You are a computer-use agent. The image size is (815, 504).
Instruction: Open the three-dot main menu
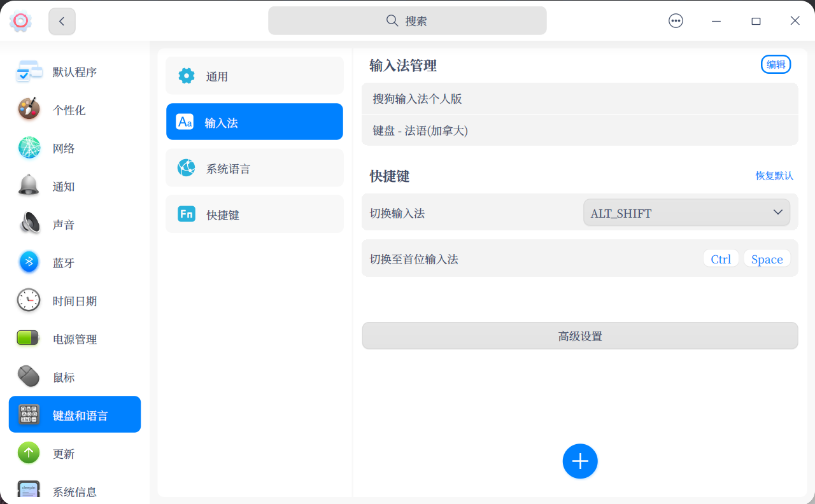pos(676,21)
